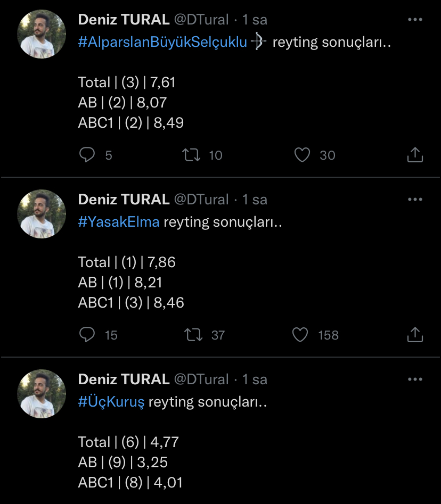Viewport: 441px width, 504px height.
Task: Open the #AlparslanBüyükSelçuklu hashtag
Action: 162,43
